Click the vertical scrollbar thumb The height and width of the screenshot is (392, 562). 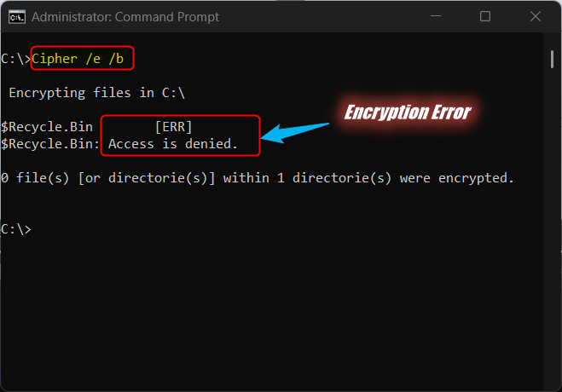[x=552, y=58]
